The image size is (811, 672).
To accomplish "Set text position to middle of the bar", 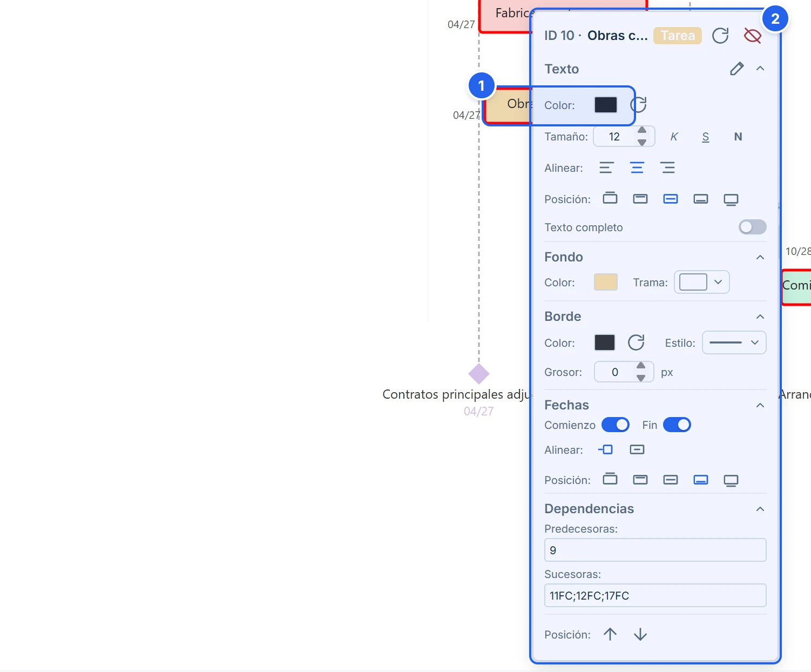I will (671, 199).
